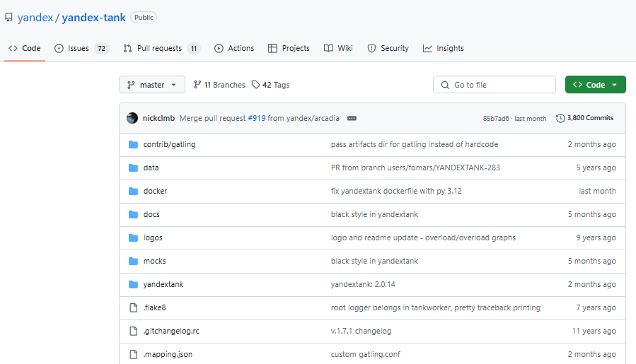Open the contrib/gatling folder
This screenshot has width=636, height=364.
169,144
